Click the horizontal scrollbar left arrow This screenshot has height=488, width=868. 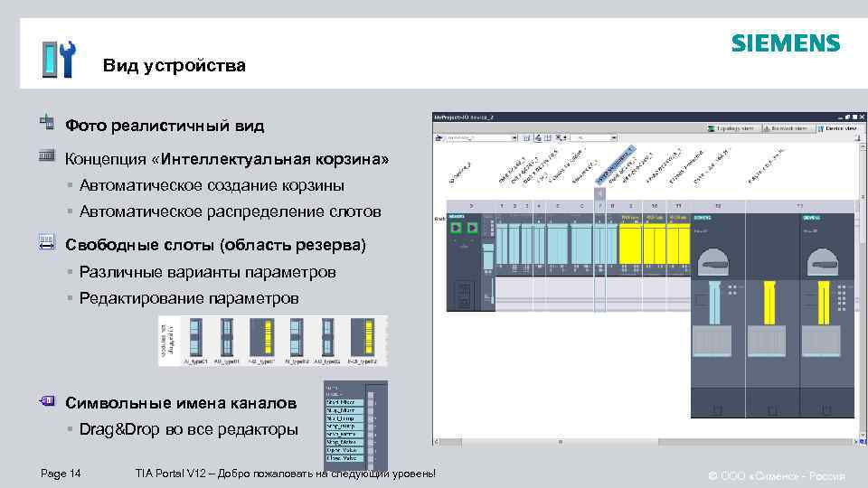tap(436, 442)
